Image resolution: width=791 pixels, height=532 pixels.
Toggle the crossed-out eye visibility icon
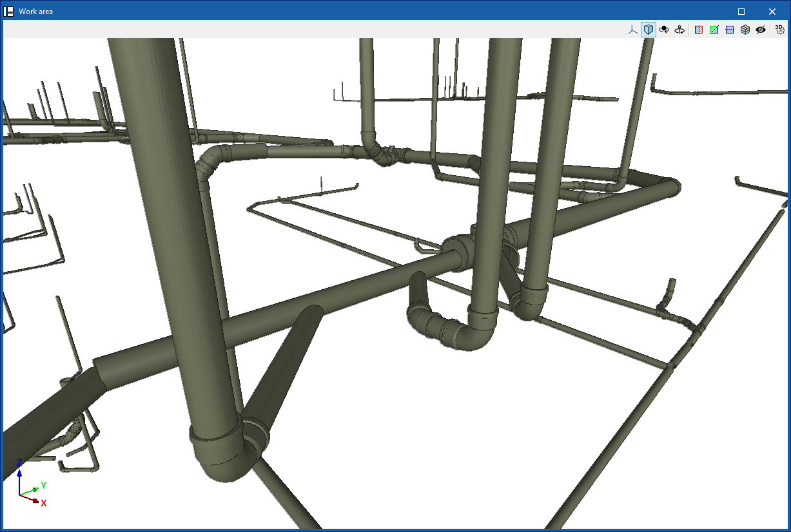[761, 30]
